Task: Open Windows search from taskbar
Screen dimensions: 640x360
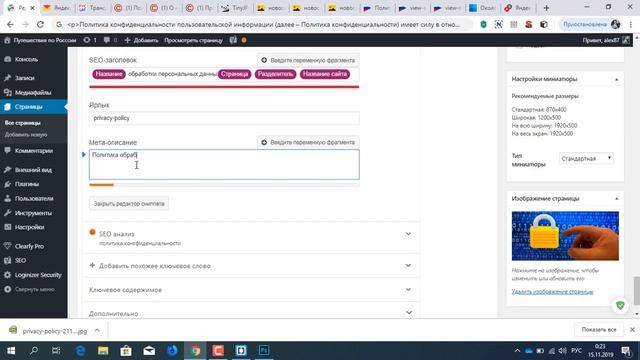Action: pyautogui.click(x=34, y=351)
